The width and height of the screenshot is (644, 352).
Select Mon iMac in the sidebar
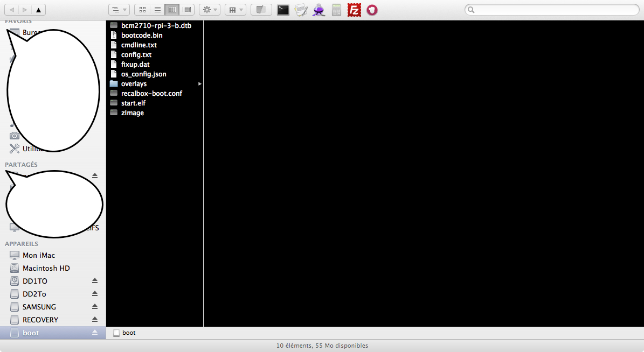[38, 255]
